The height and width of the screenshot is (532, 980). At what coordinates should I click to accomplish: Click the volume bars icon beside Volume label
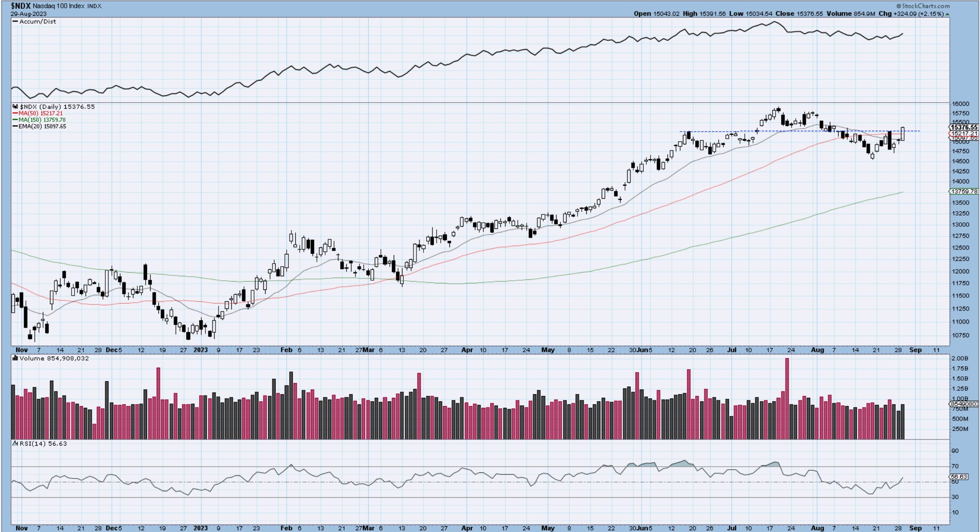15,358
